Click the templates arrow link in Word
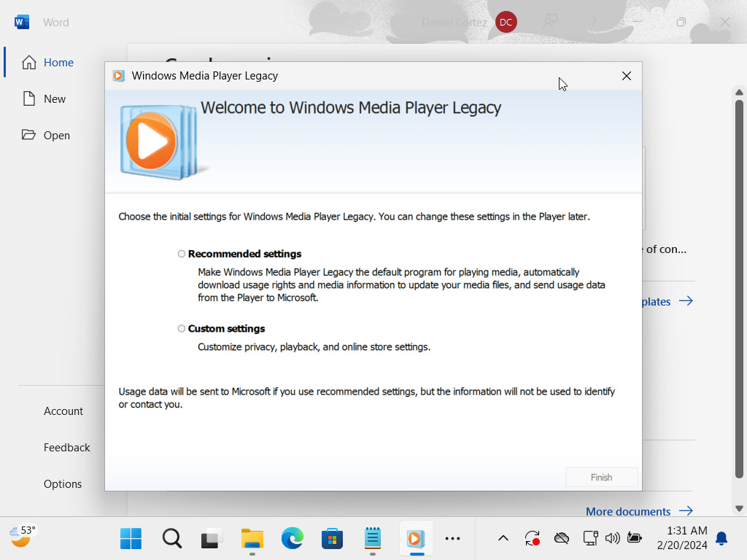This screenshot has height=560, width=747. 686,301
